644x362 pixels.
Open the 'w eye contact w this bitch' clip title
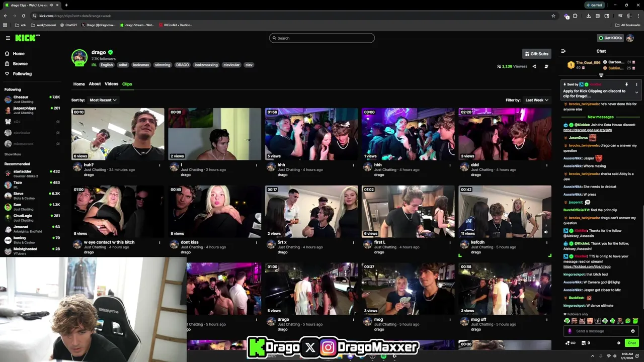pos(109,242)
